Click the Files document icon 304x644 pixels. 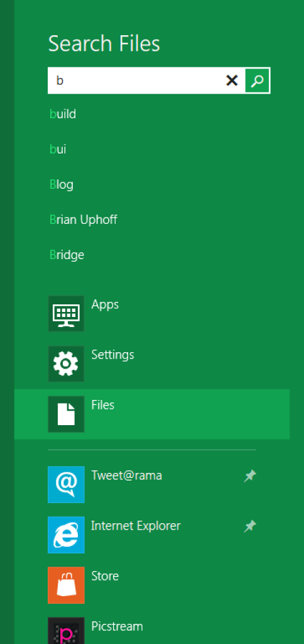coord(66,414)
